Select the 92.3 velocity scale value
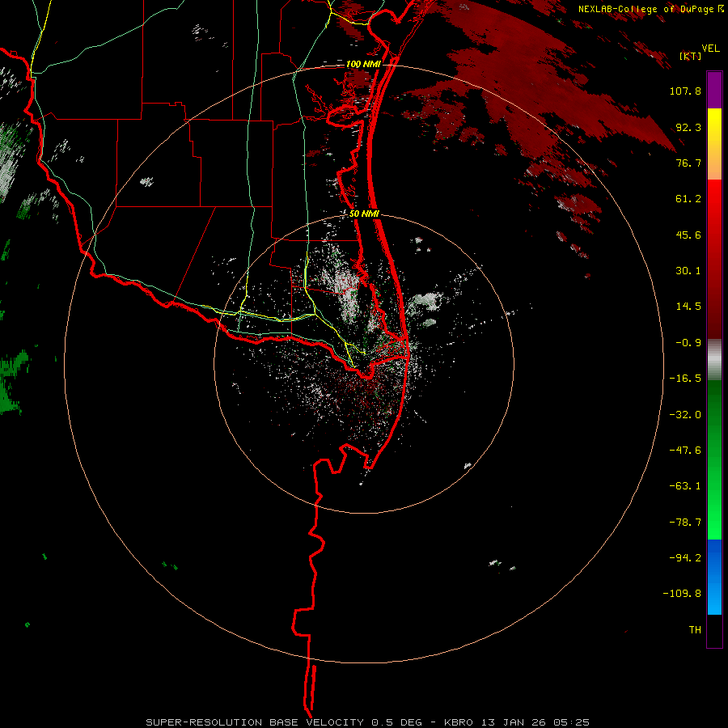Image resolution: width=728 pixels, height=728 pixels. (688, 127)
